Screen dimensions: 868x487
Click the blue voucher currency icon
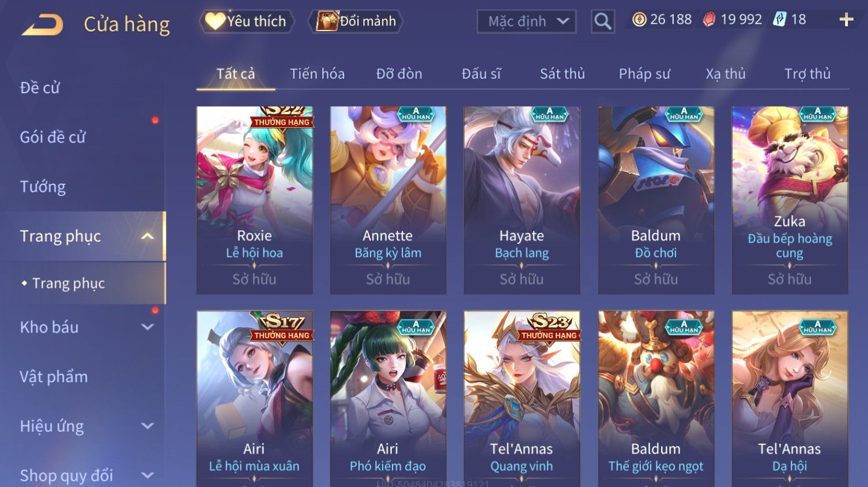[779, 20]
